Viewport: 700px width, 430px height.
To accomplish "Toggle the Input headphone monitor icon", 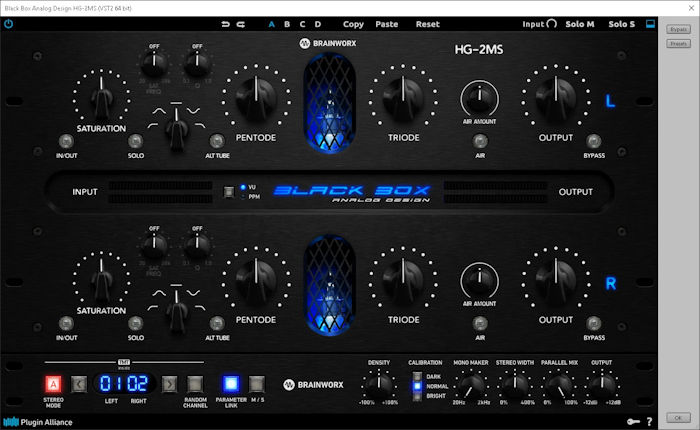I will [x=552, y=24].
